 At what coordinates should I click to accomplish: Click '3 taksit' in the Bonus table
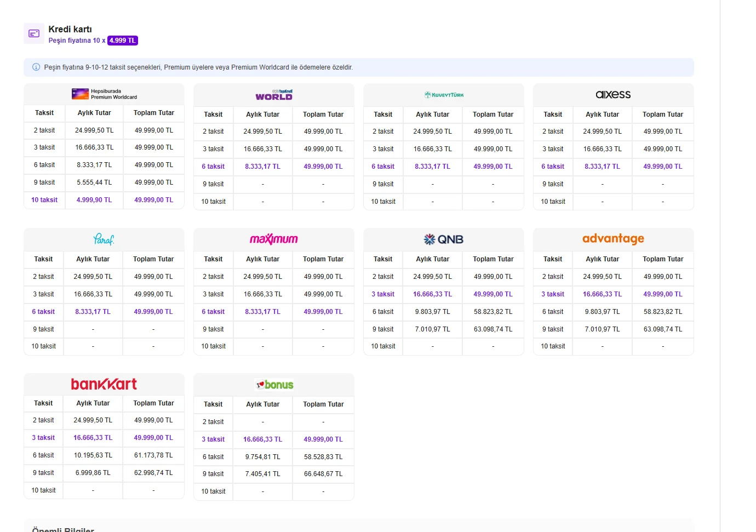click(x=213, y=439)
